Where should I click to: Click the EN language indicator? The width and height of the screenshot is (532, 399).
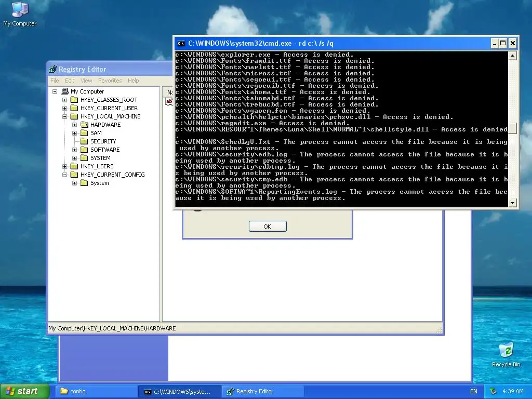tap(474, 391)
